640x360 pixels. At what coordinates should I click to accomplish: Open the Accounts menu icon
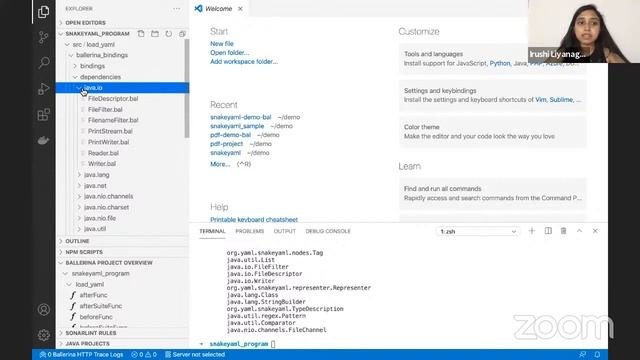click(x=44, y=309)
